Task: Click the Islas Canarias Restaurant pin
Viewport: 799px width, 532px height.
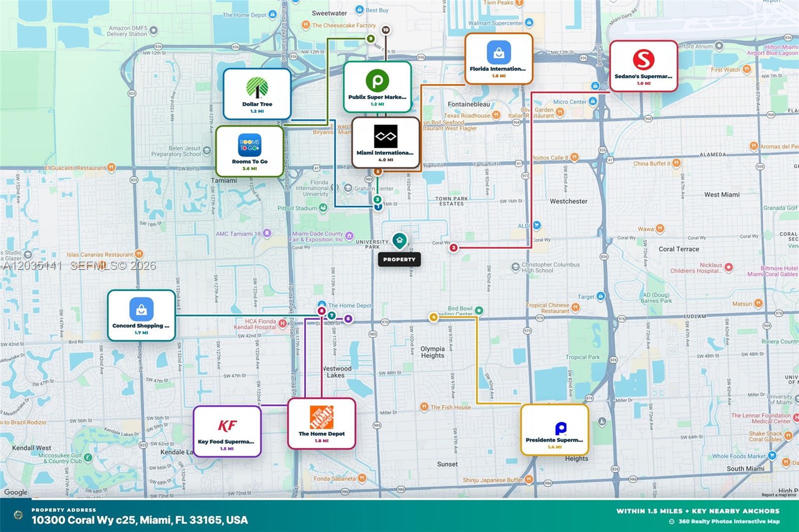Action: coord(139,255)
